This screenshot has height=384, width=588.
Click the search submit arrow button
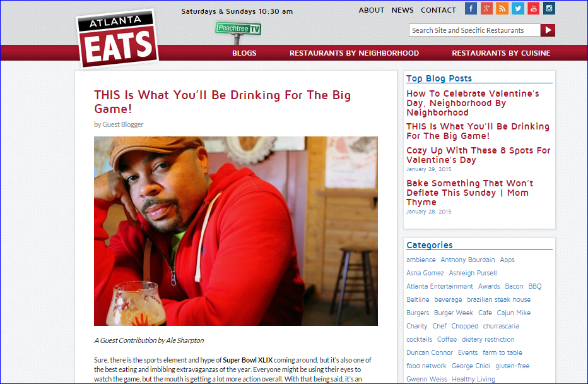tap(548, 30)
